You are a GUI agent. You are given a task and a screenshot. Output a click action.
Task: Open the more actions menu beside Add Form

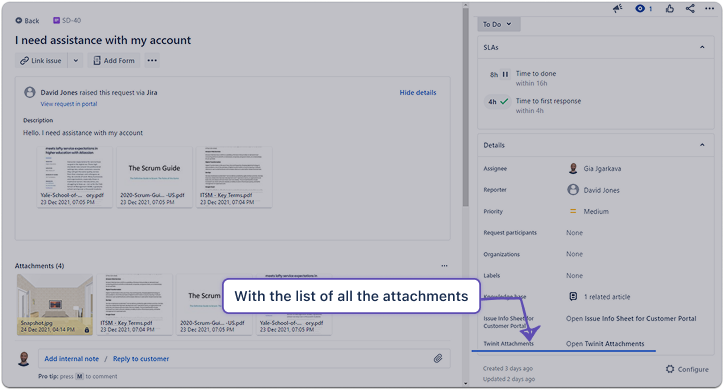coord(152,60)
